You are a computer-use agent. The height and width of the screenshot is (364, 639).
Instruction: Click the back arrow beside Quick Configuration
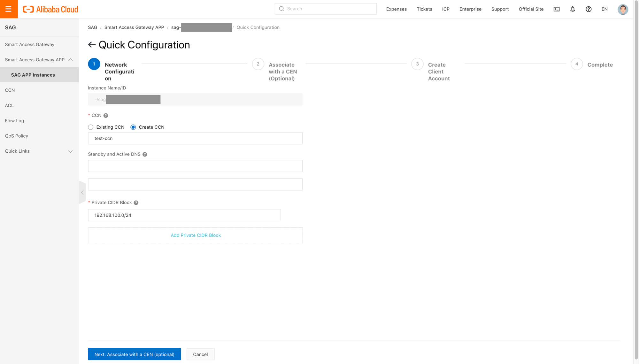[x=92, y=45]
